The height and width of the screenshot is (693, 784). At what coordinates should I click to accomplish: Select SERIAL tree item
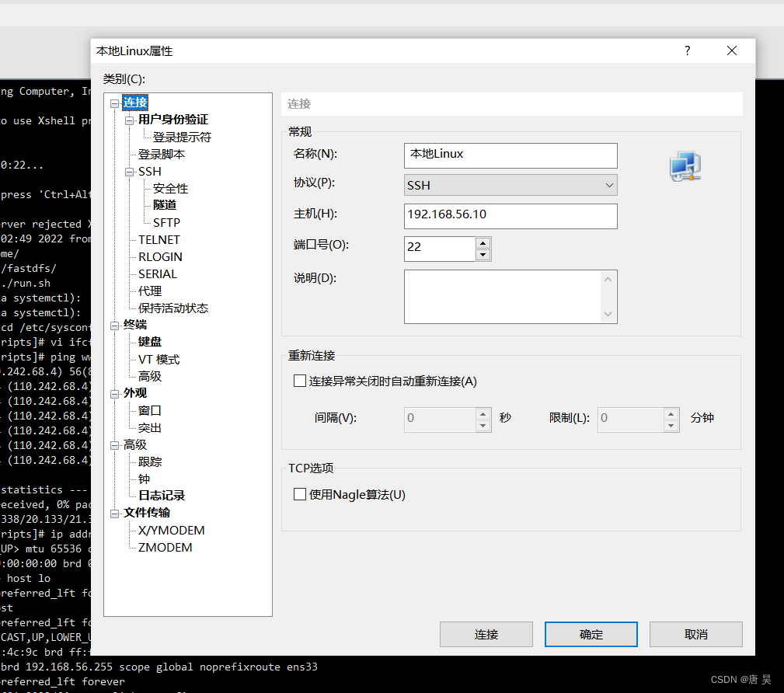click(x=158, y=274)
